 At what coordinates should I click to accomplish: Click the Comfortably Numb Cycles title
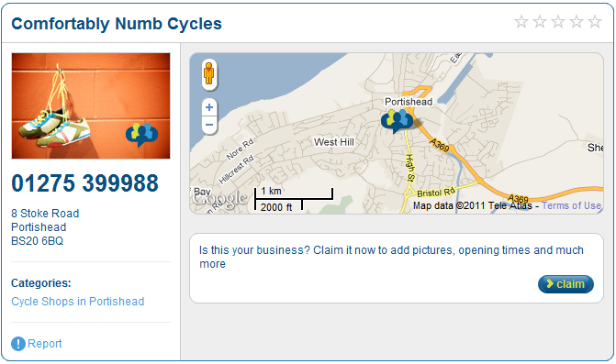click(117, 24)
